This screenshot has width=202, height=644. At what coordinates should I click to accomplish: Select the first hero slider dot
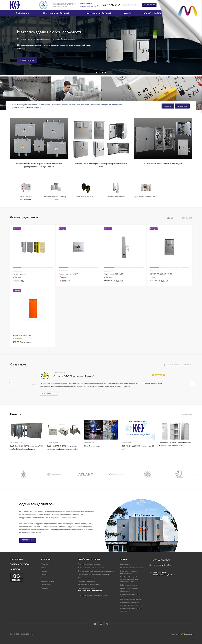96,72
